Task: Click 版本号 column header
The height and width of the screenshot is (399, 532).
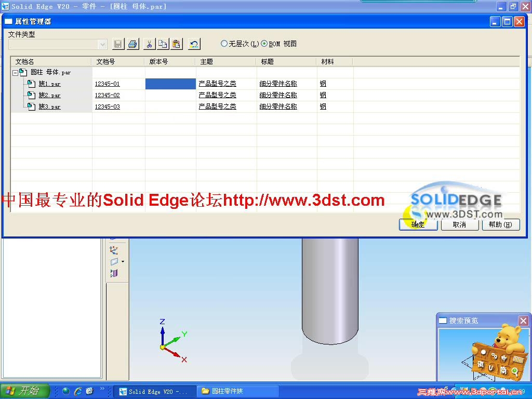Action: click(x=170, y=62)
